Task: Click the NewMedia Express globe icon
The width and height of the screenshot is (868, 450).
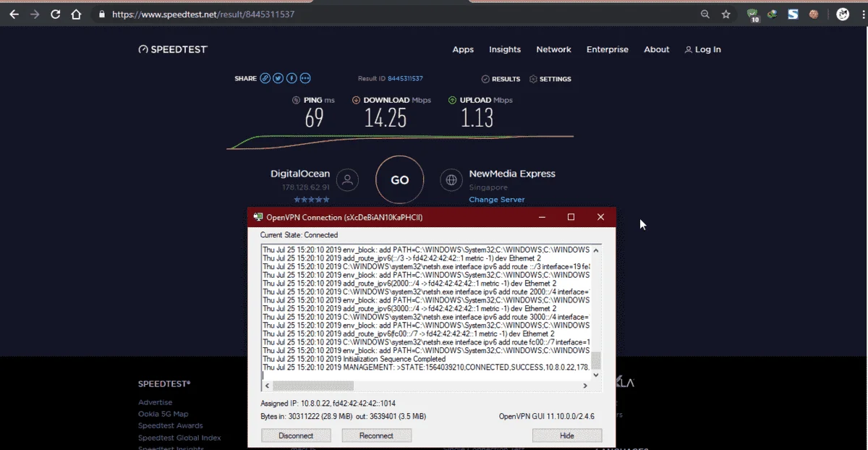Action: click(x=451, y=180)
